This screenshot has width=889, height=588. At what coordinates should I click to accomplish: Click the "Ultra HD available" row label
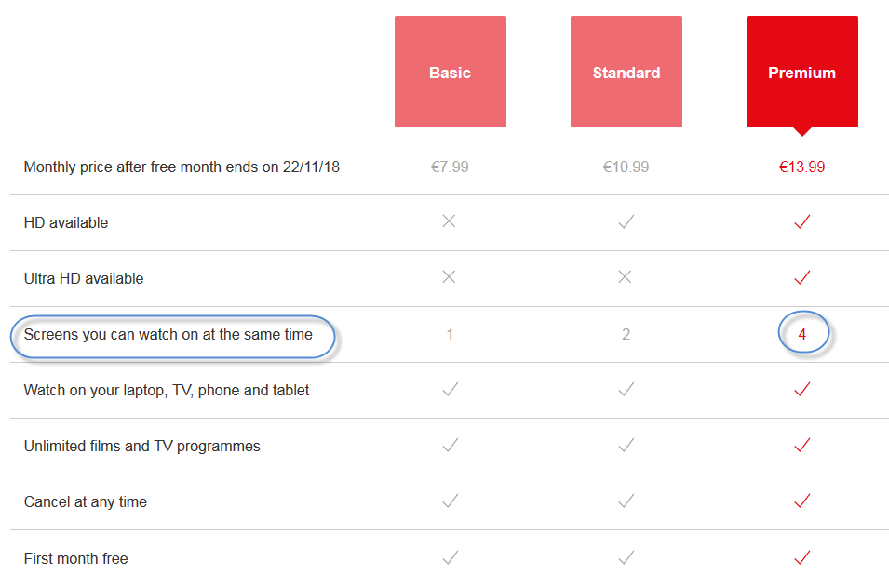[84, 278]
